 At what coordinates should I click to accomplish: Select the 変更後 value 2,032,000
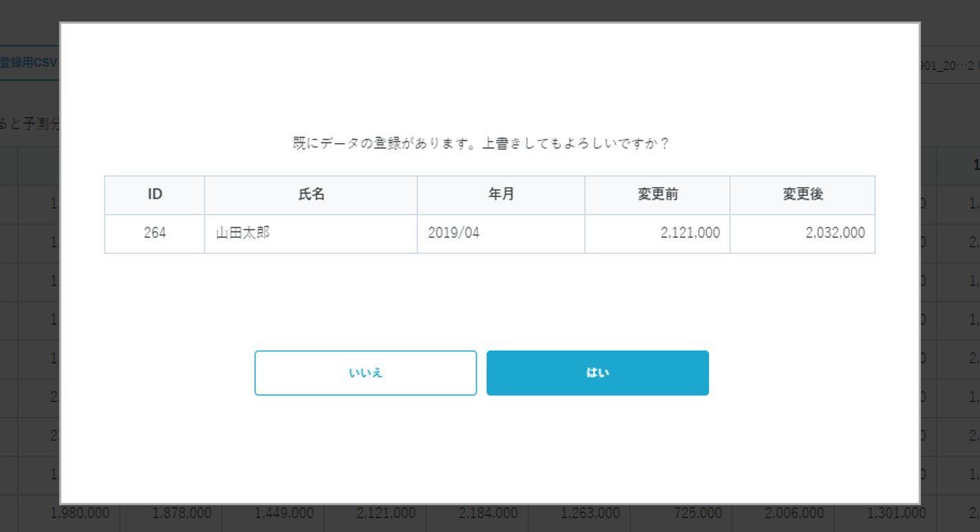click(x=835, y=233)
